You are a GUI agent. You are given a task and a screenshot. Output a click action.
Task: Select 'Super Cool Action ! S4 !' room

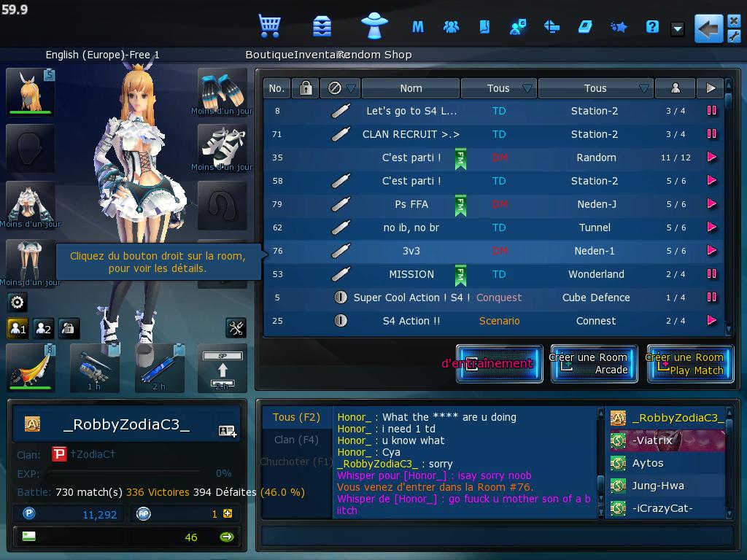pyautogui.click(x=493, y=297)
